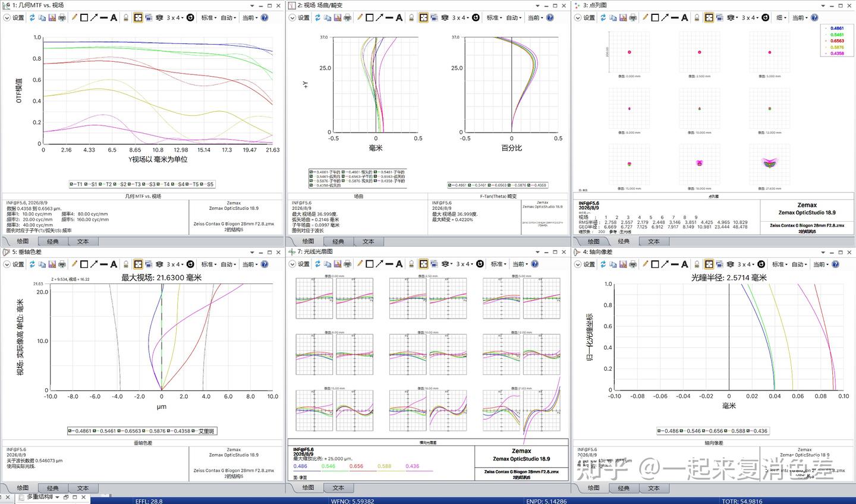856x504 pixels.
Task: Toggle the 艾里斑 checkbox in 垂轴色差 legend
Action: click(194, 431)
